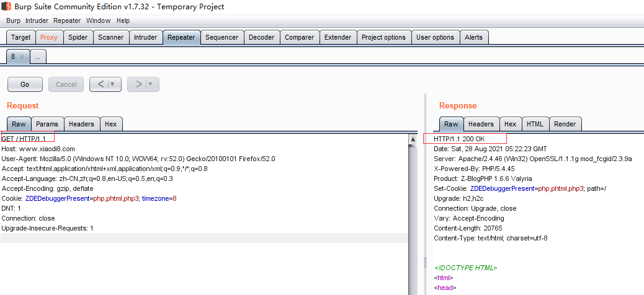Click the Host: www.xiaodi8.com header line
Viewport: 644px width, 295px height.
[38, 149]
